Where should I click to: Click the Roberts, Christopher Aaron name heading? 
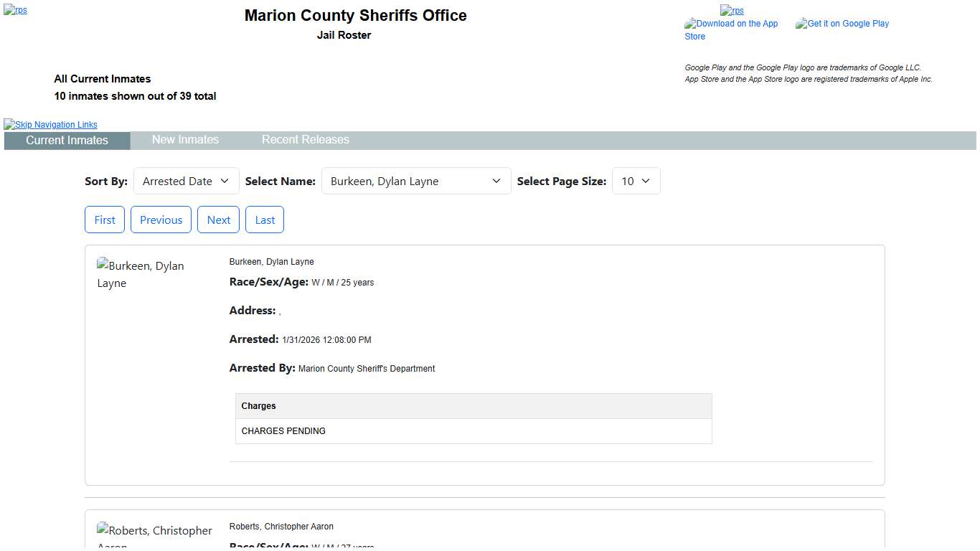pyautogui.click(x=281, y=527)
